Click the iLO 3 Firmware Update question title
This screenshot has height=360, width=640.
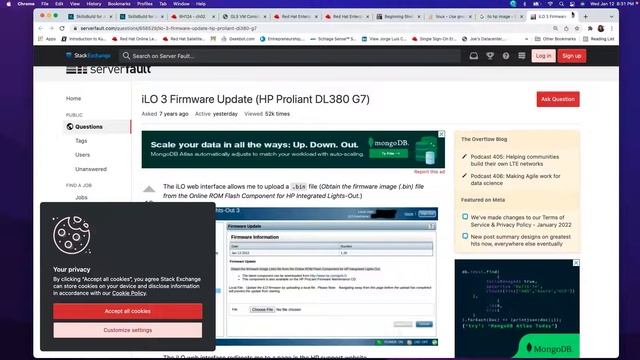tap(256, 99)
